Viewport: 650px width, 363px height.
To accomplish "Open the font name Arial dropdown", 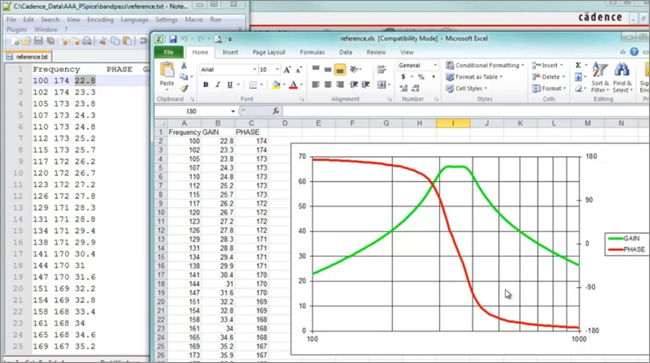I will pyautogui.click(x=254, y=70).
